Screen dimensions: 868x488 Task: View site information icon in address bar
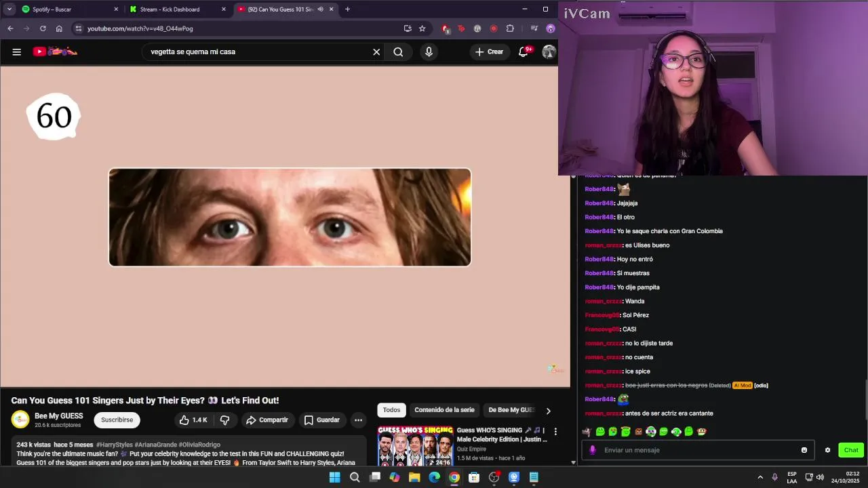click(79, 28)
